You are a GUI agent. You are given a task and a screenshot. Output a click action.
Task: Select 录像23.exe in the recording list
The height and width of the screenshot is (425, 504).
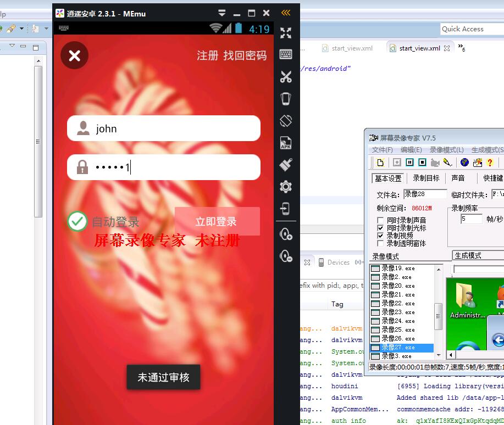pos(398,312)
